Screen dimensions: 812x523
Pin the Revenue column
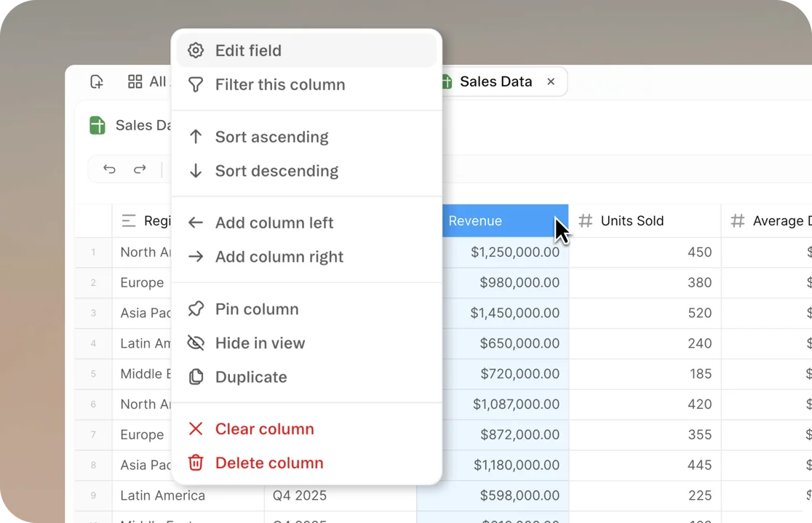256,308
